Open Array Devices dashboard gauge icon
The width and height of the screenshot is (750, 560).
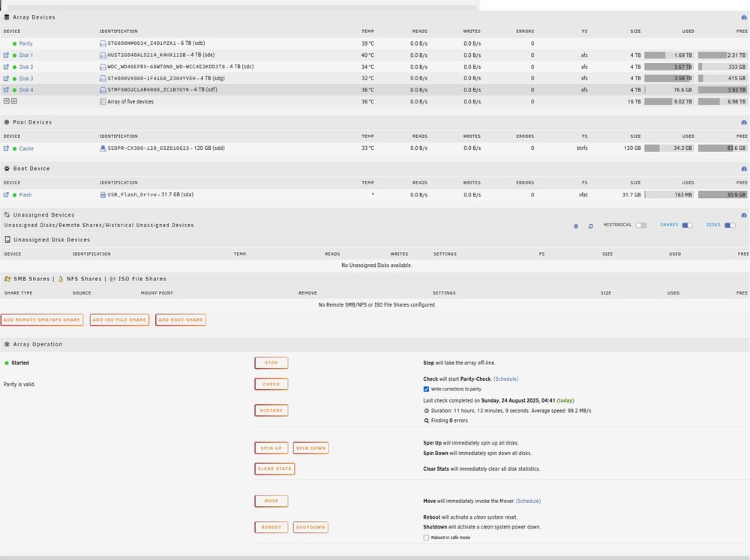tap(744, 17)
